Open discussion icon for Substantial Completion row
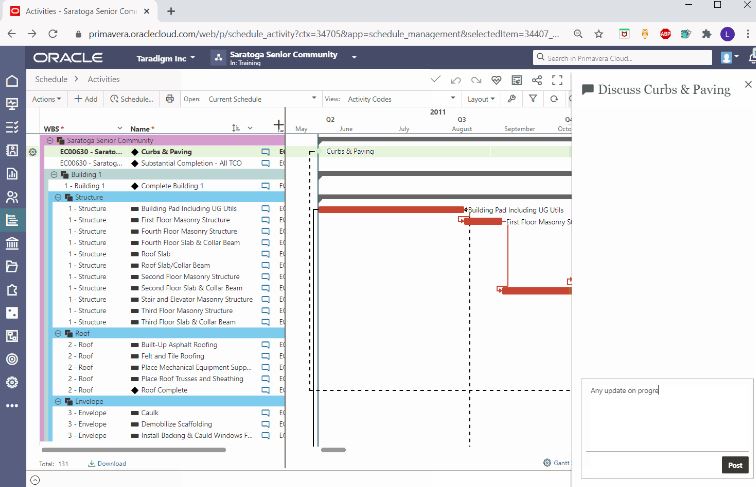 tap(266, 163)
